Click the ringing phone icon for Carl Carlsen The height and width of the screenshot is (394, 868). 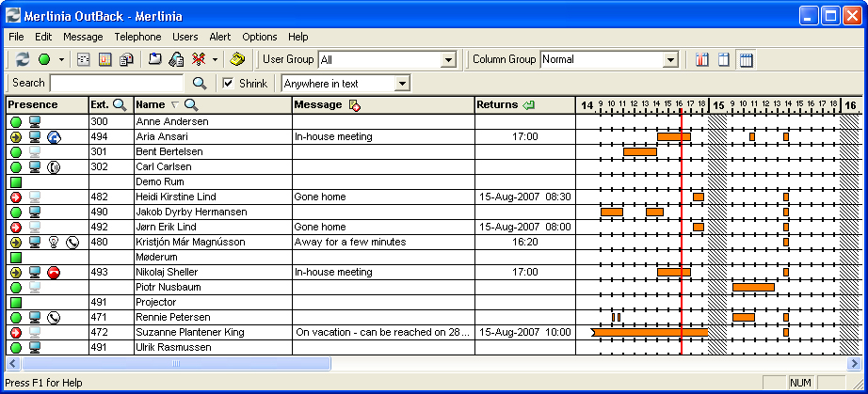coord(54,166)
